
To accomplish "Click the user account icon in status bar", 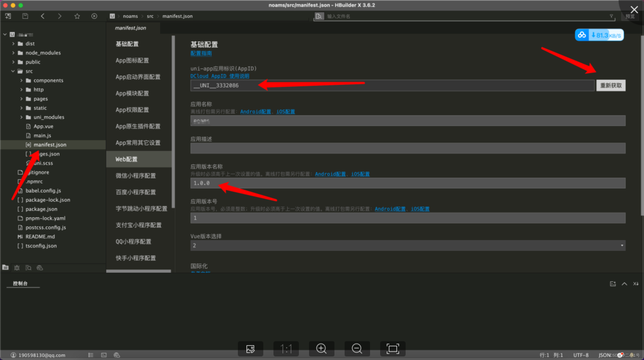I will coord(13,355).
